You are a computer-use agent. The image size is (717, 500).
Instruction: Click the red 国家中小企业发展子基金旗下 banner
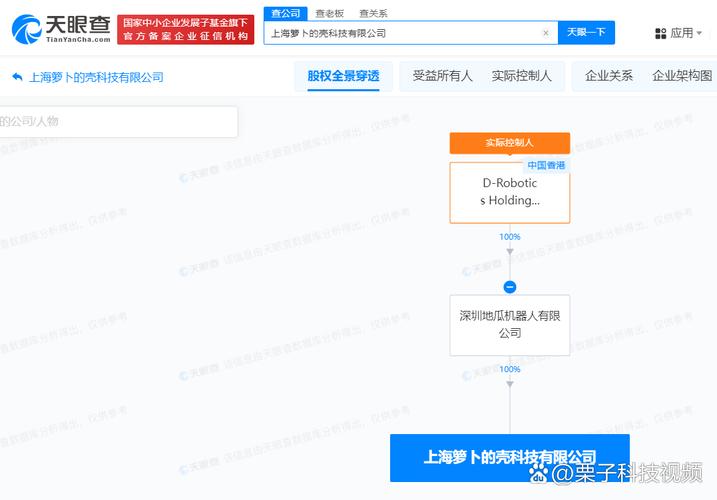(x=186, y=29)
